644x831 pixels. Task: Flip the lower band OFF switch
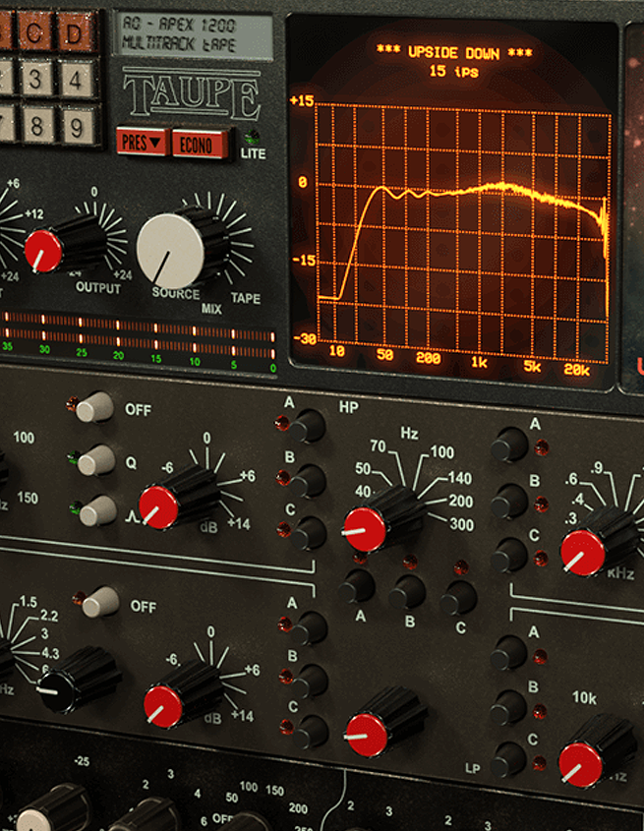click(x=99, y=602)
